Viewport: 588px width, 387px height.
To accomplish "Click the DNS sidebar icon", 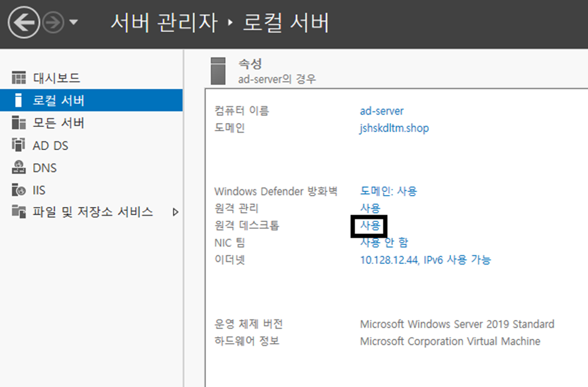I will [x=19, y=168].
